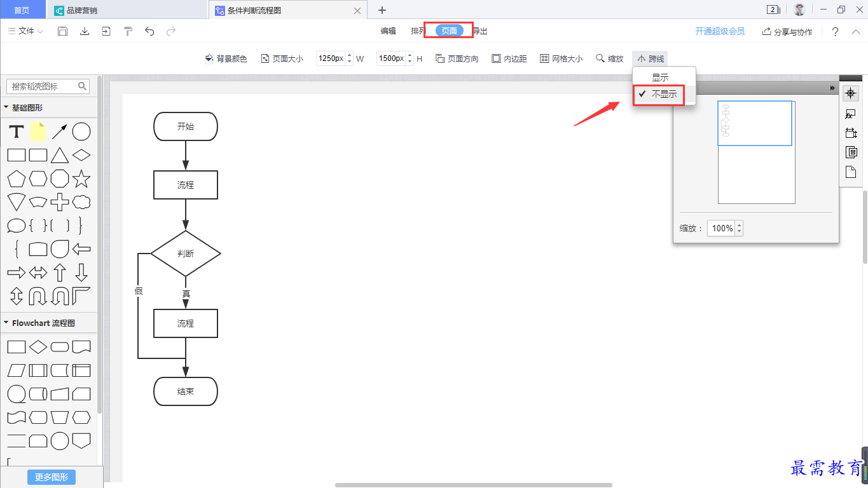Open the page layers panel icon
868x488 pixels.
(x=851, y=152)
